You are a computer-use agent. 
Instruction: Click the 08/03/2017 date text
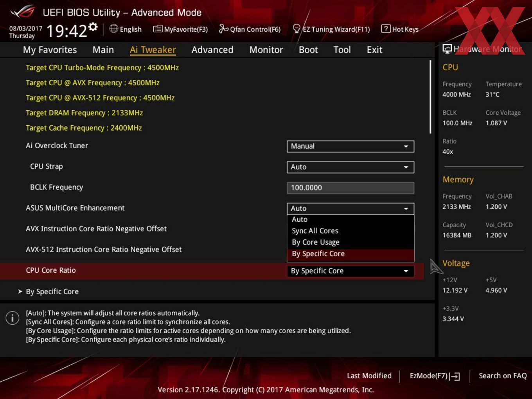26,29
